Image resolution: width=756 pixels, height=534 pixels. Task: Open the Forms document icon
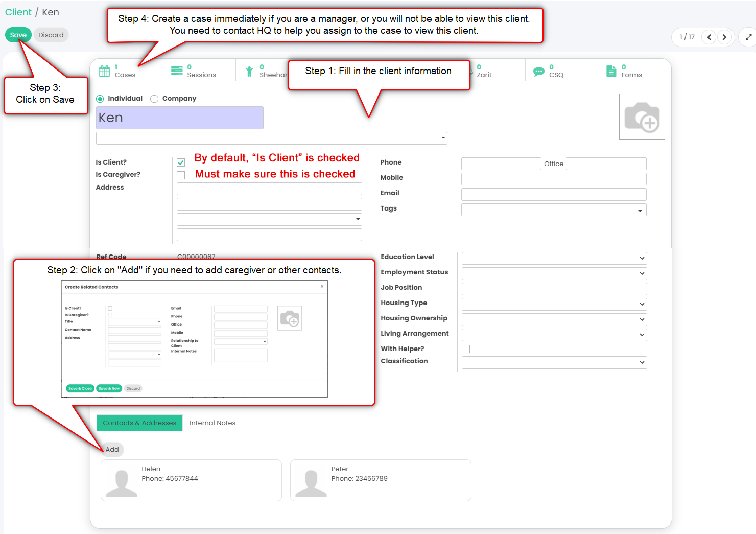pos(611,71)
